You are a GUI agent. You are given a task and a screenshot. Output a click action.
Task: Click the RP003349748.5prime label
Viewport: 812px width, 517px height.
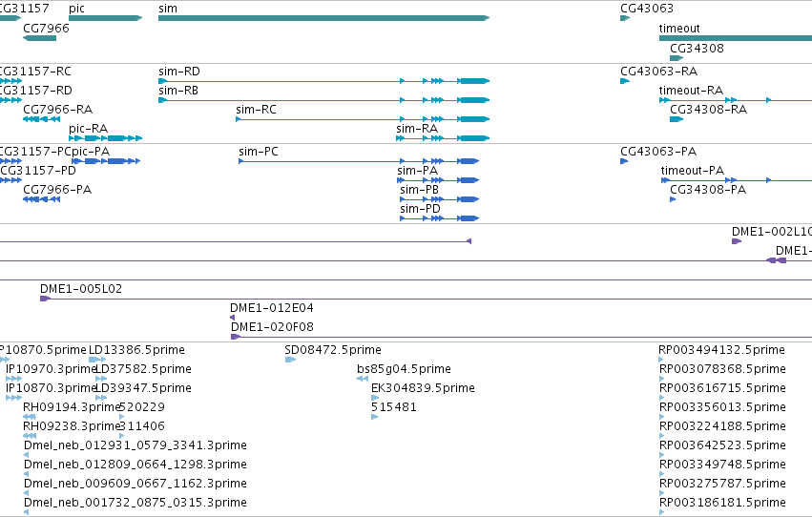click(722, 465)
